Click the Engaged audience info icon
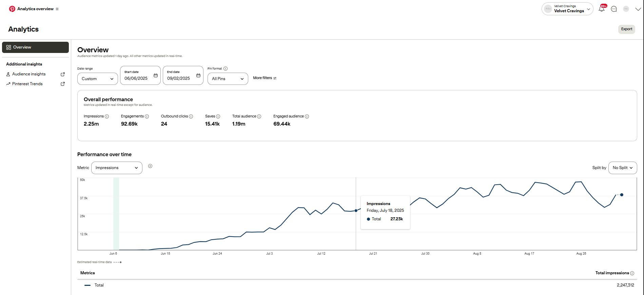Image resolution: width=644 pixels, height=295 pixels. point(307,116)
